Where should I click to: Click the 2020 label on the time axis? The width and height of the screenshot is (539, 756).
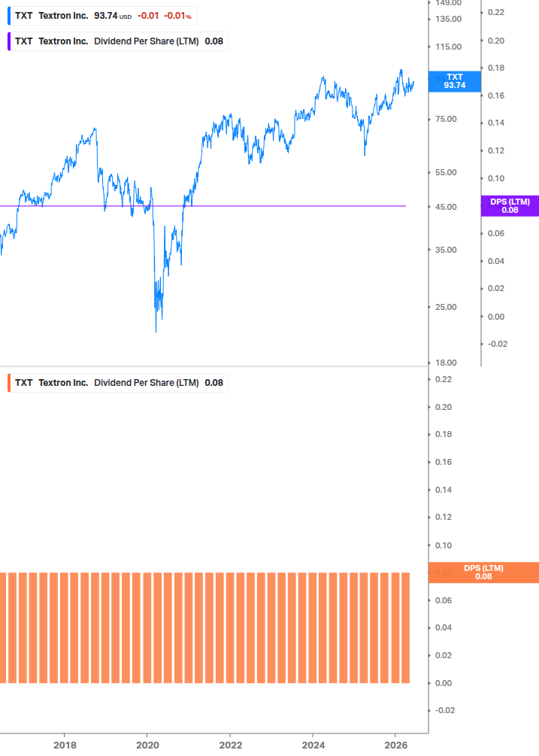click(147, 745)
